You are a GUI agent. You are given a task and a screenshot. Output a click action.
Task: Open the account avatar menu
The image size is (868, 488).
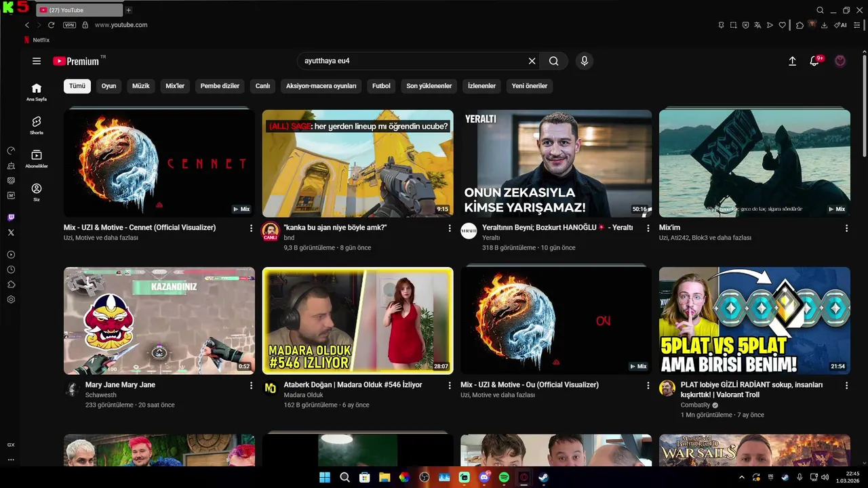tap(840, 61)
